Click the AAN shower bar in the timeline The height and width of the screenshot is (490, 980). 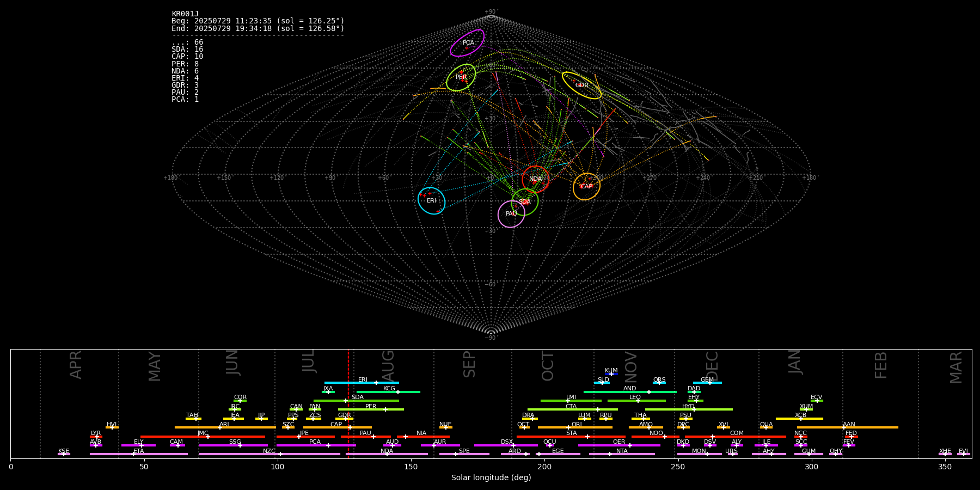tap(848, 427)
